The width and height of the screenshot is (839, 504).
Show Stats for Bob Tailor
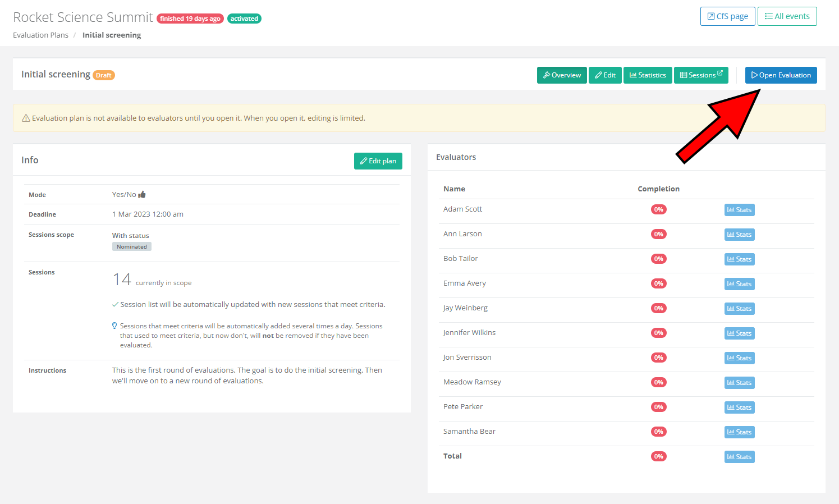[x=739, y=259]
